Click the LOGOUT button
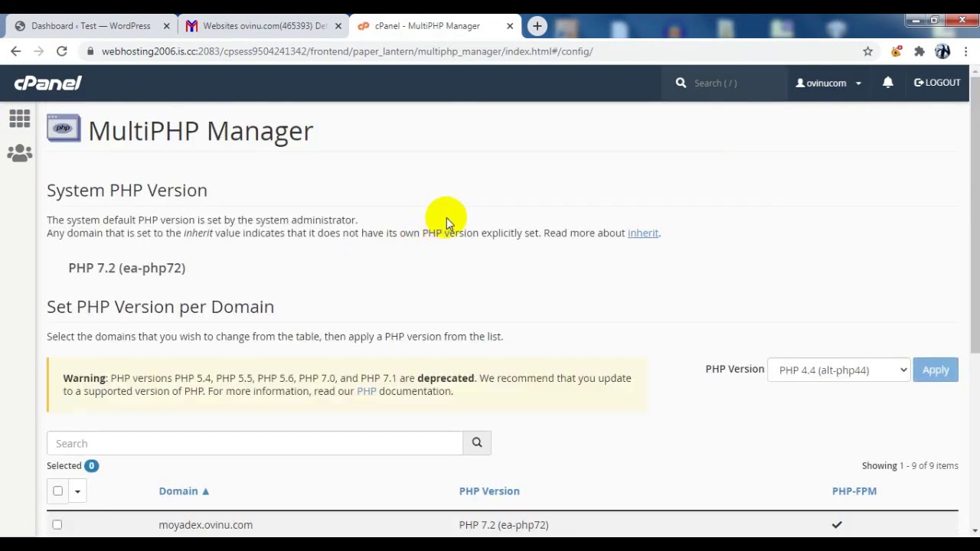The image size is (980, 551). point(937,83)
